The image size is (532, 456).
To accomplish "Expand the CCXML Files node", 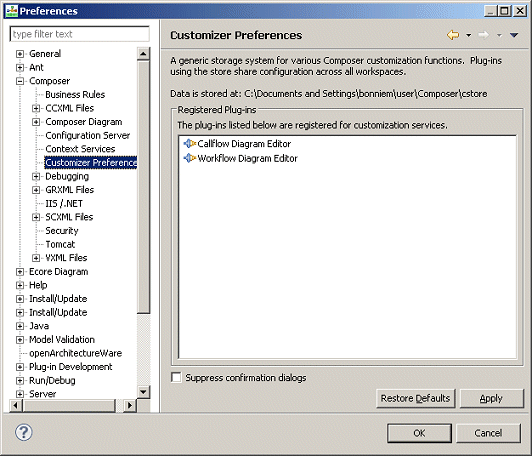I will pos(36,108).
